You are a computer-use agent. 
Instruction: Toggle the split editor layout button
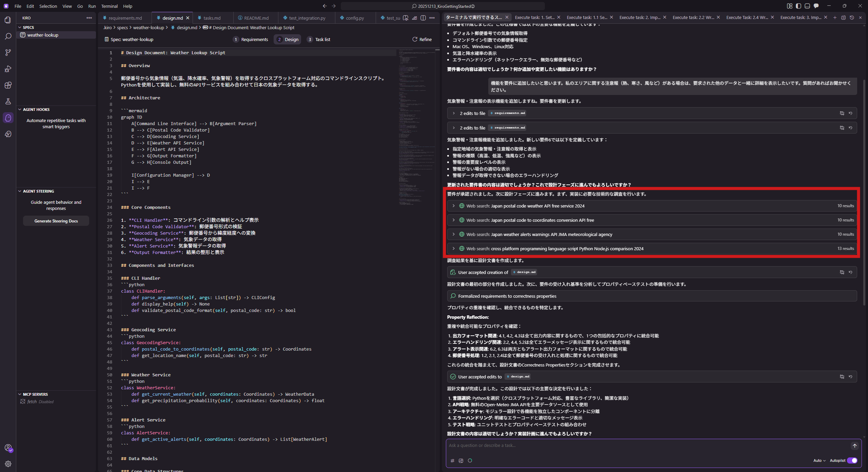(x=423, y=18)
